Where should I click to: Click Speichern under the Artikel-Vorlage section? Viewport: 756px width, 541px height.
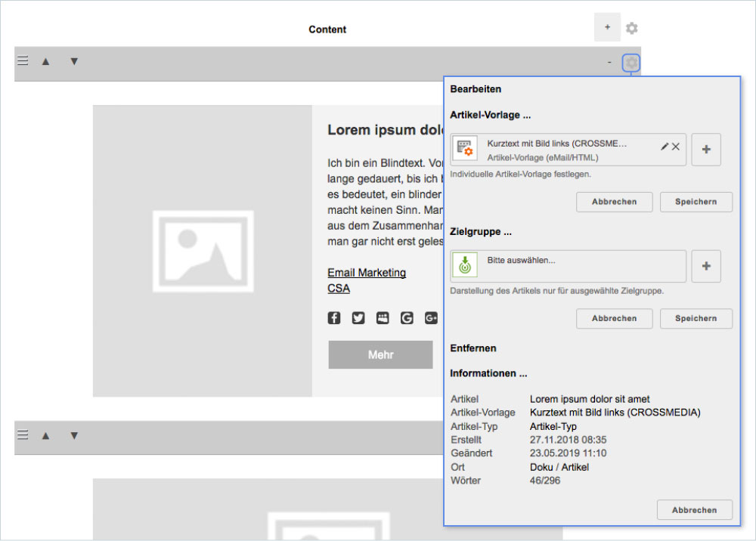pyautogui.click(x=696, y=202)
